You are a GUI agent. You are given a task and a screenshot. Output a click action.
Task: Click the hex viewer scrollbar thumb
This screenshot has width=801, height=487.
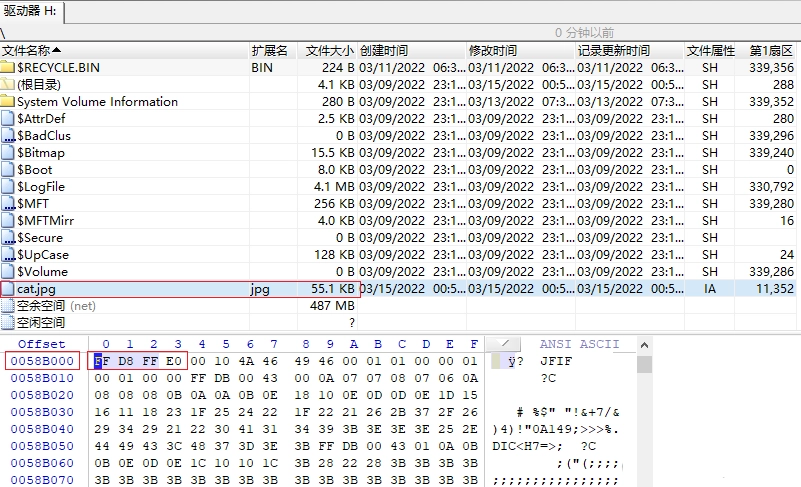(644, 364)
